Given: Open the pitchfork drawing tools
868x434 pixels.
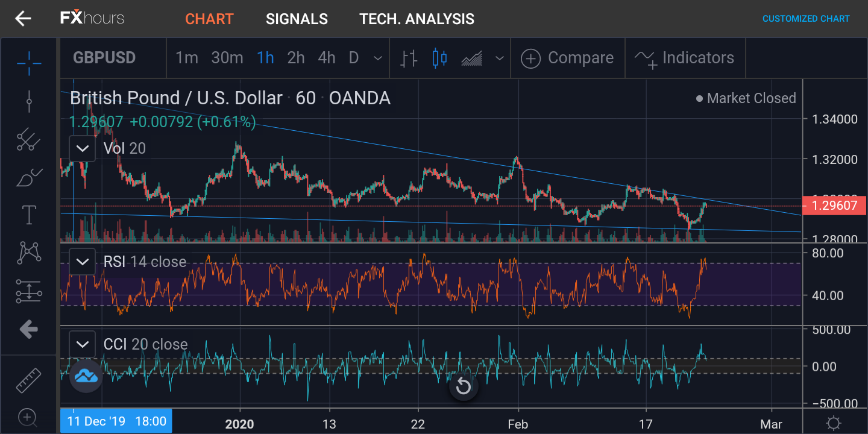Looking at the screenshot, I should click(29, 140).
